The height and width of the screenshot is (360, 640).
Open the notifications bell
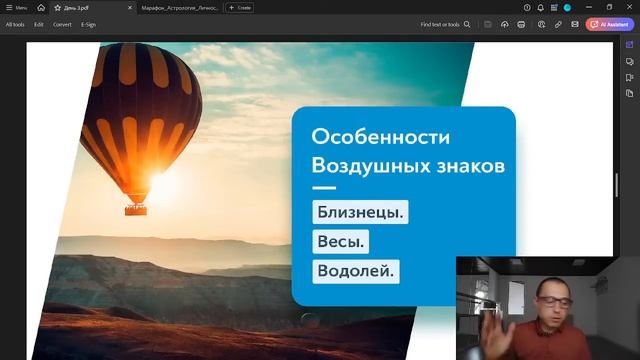[x=540, y=8]
